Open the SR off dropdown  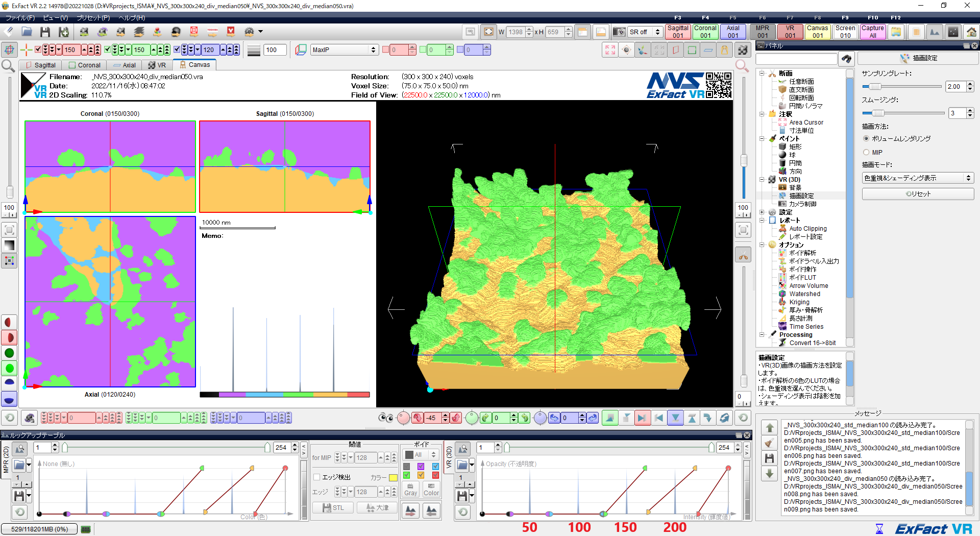(x=645, y=32)
